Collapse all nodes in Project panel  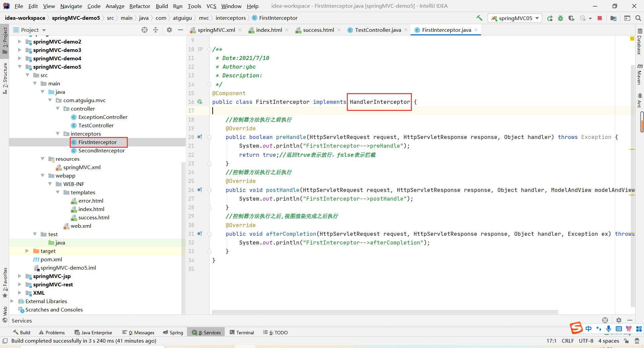coord(156,30)
